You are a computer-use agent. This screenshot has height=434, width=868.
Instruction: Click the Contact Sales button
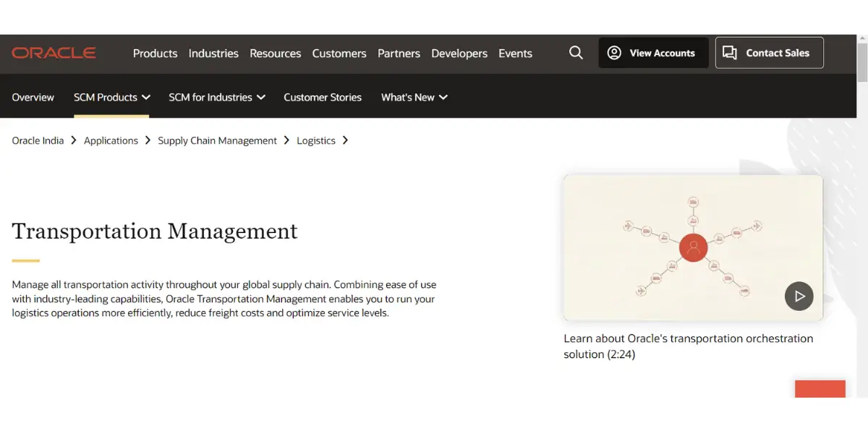(x=770, y=53)
